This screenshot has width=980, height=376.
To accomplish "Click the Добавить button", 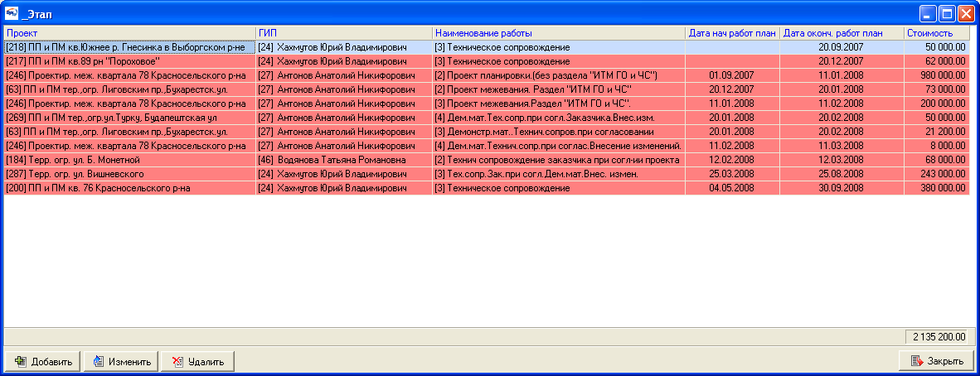I will [42, 361].
